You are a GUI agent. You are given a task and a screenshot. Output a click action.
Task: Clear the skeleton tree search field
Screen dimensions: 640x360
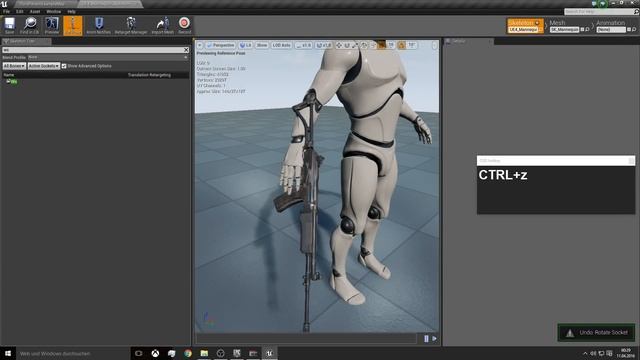pyautogui.click(x=186, y=50)
